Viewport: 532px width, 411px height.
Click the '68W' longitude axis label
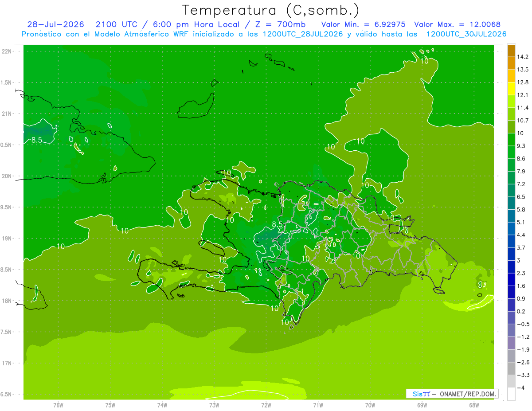pyautogui.click(x=473, y=405)
